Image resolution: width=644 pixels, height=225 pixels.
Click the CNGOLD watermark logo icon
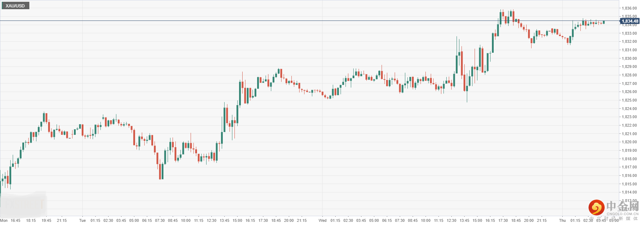pos(596,207)
